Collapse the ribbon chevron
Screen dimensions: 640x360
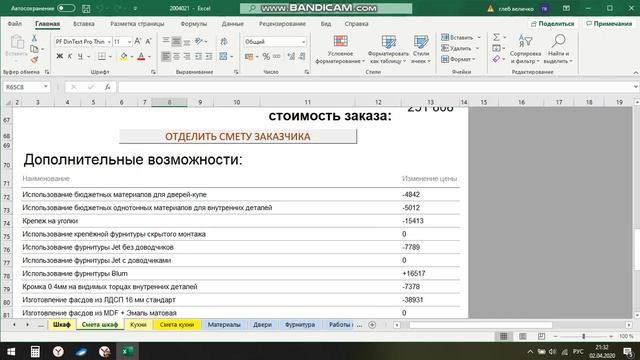(636, 72)
